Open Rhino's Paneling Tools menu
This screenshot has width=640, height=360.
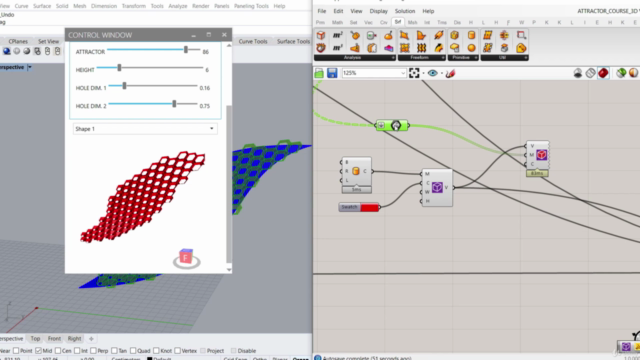click(x=251, y=6)
